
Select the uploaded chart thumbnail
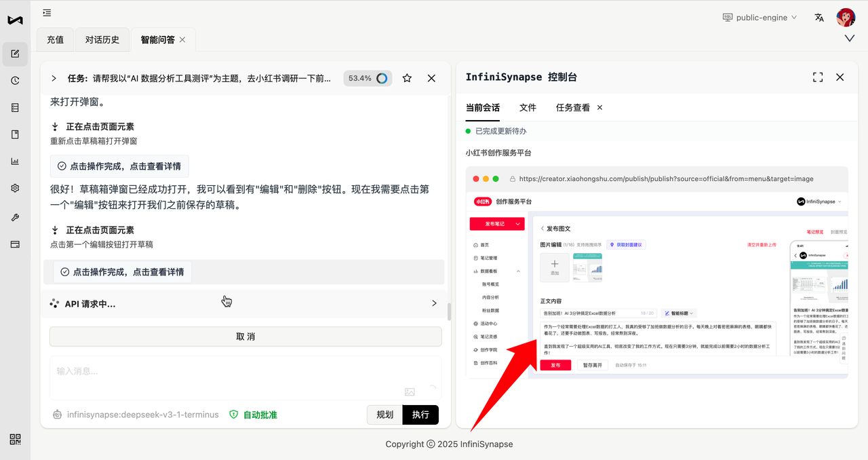[x=587, y=267]
